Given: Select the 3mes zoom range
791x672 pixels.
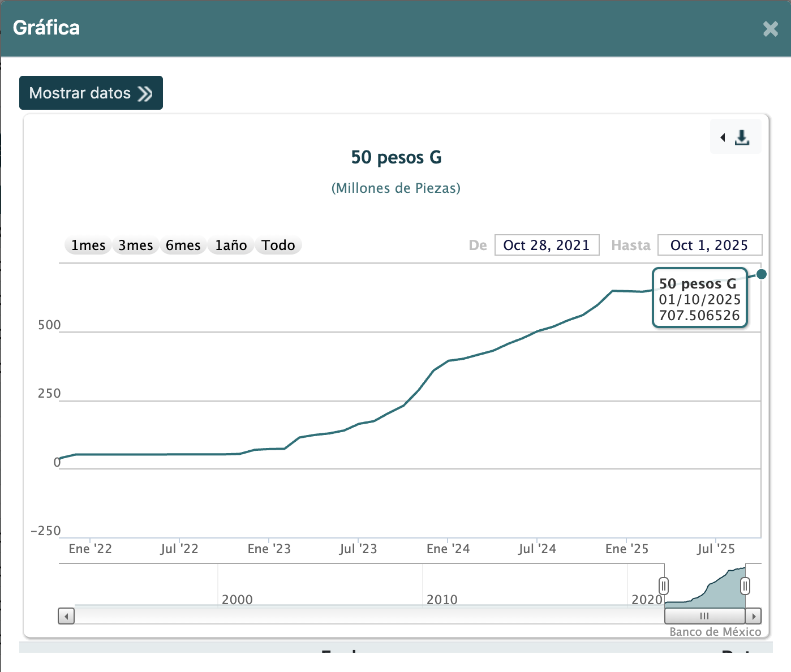Looking at the screenshot, I should click(136, 245).
